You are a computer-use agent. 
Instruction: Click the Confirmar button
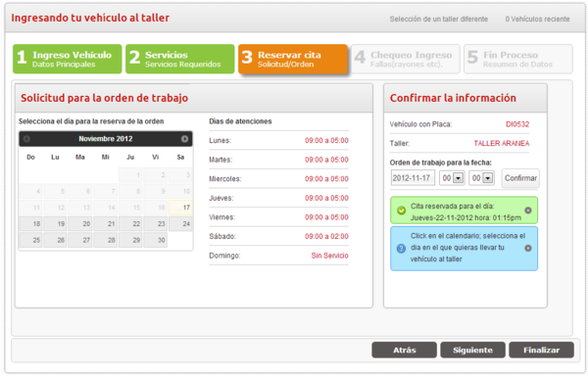coord(520,178)
